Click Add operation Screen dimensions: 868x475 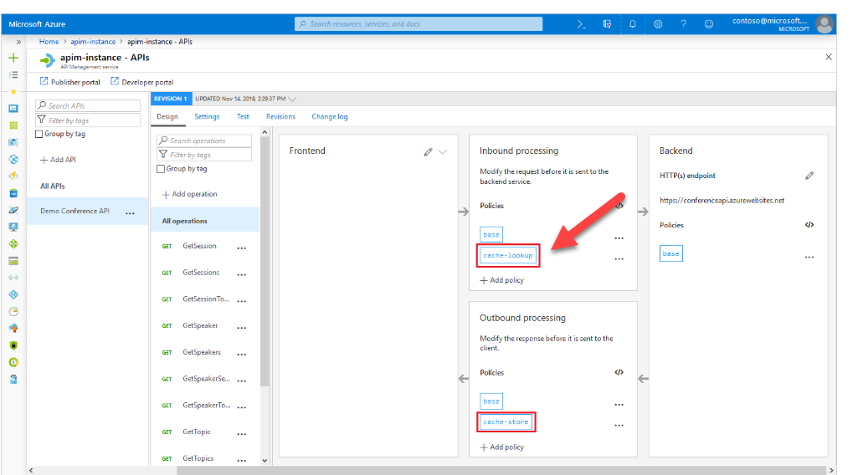point(189,194)
